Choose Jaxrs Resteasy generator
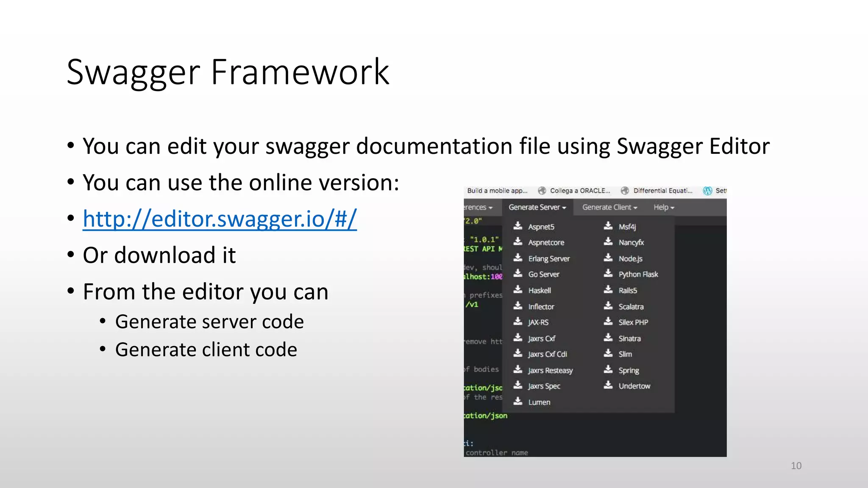The height and width of the screenshot is (488, 868). point(551,371)
